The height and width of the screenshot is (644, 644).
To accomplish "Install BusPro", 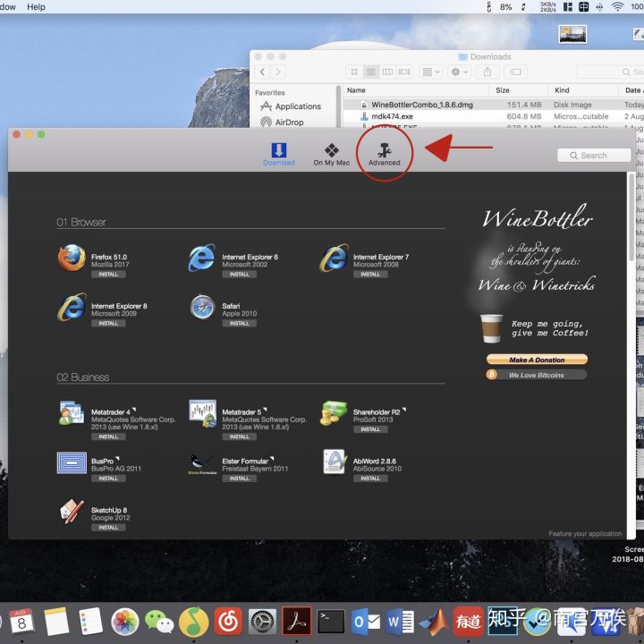I will [x=108, y=479].
